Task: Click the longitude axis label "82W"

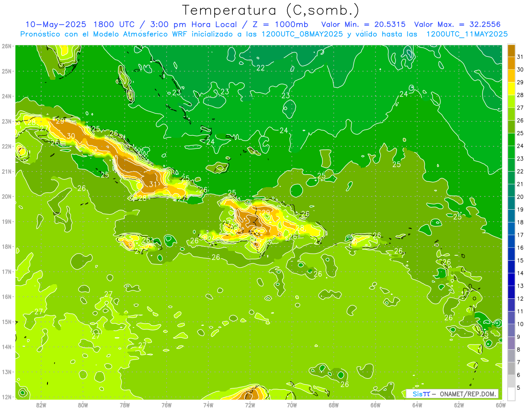Action: (41, 405)
